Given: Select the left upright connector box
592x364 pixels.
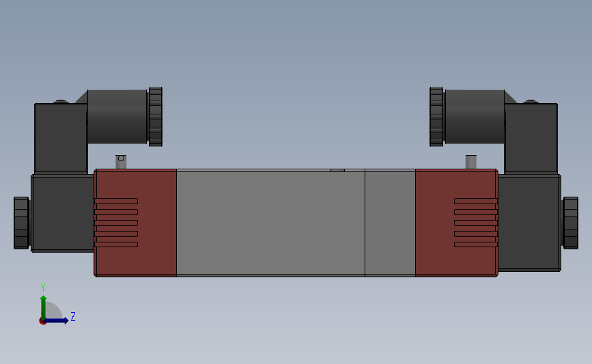Looking at the screenshot, I should pos(61,138).
